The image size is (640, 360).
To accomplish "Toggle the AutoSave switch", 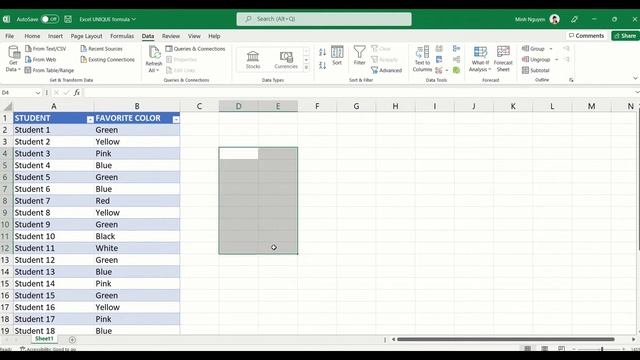I will [x=50, y=19].
